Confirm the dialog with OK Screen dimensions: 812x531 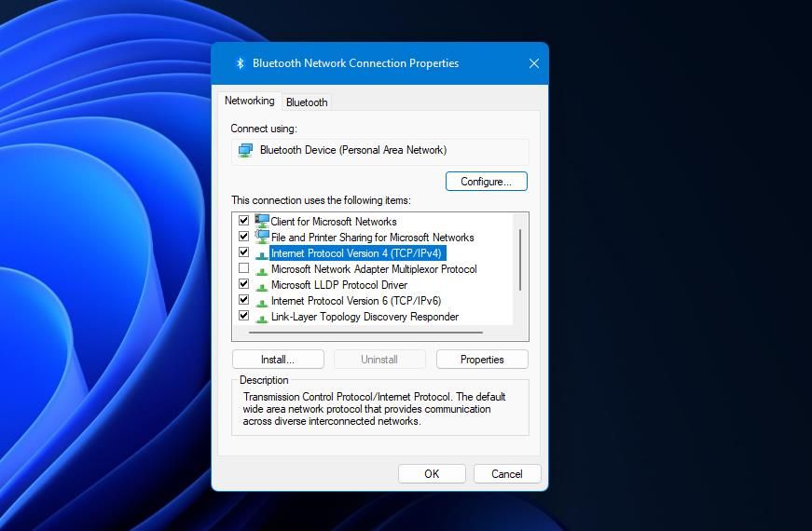tap(432, 473)
